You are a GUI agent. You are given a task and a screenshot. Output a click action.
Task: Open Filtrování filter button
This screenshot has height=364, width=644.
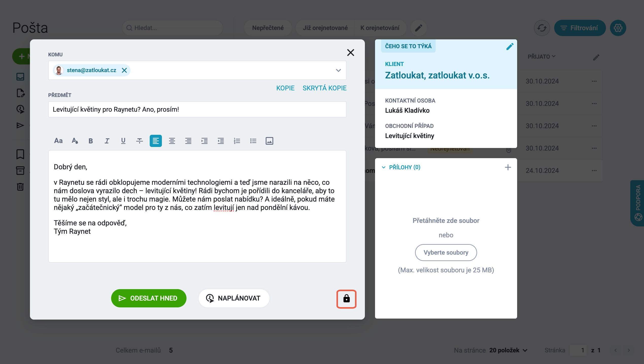click(x=580, y=28)
